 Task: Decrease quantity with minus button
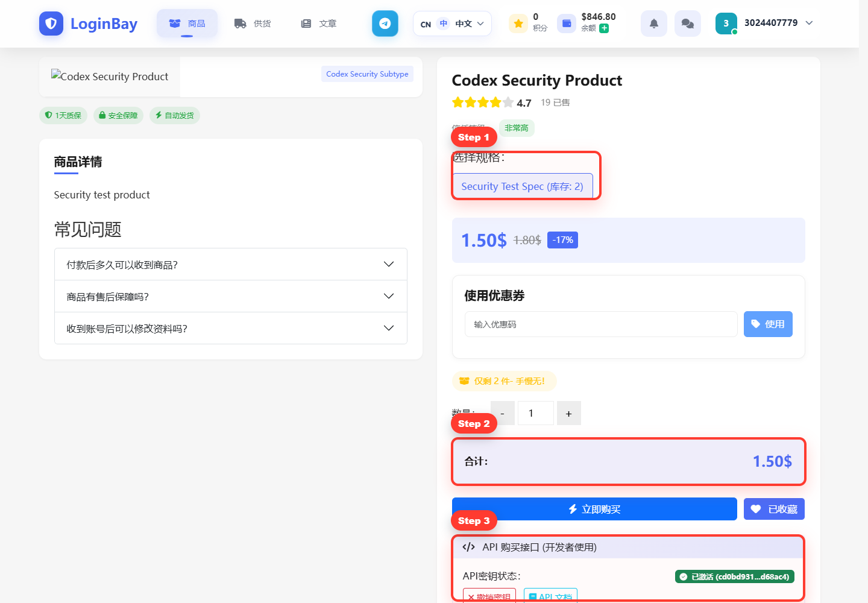(x=503, y=413)
